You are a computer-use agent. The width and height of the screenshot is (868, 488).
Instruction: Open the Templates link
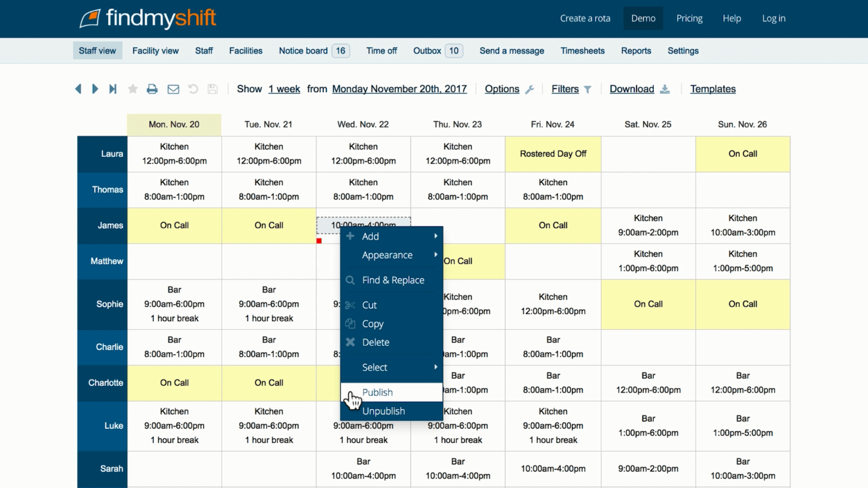pos(713,89)
